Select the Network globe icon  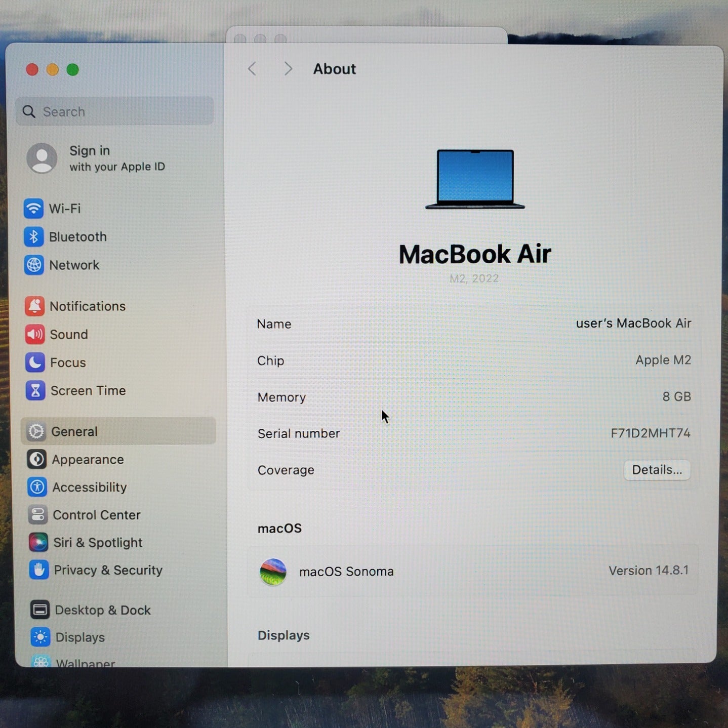[34, 265]
